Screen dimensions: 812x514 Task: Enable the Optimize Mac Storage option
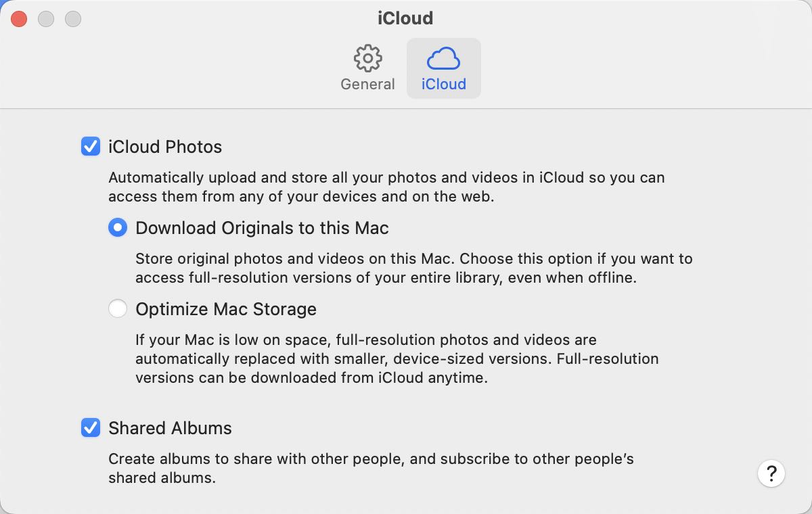click(x=118, y=309)
